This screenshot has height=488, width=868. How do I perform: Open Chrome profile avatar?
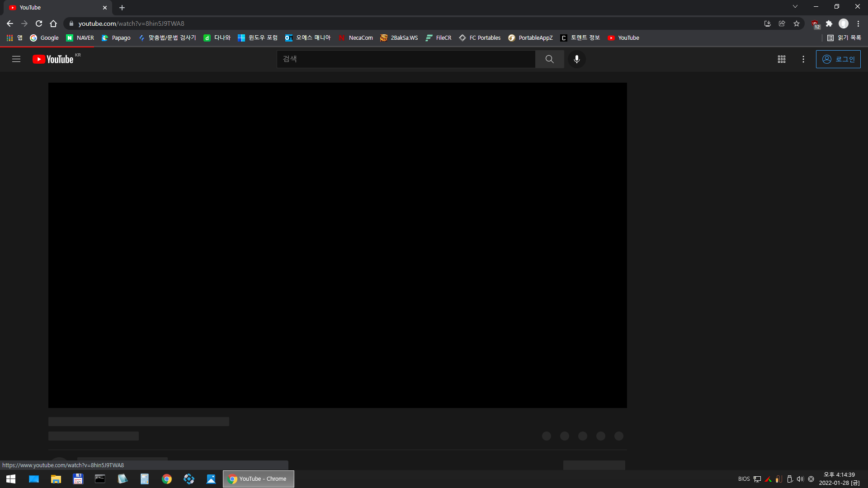click(x=844, y=23)
